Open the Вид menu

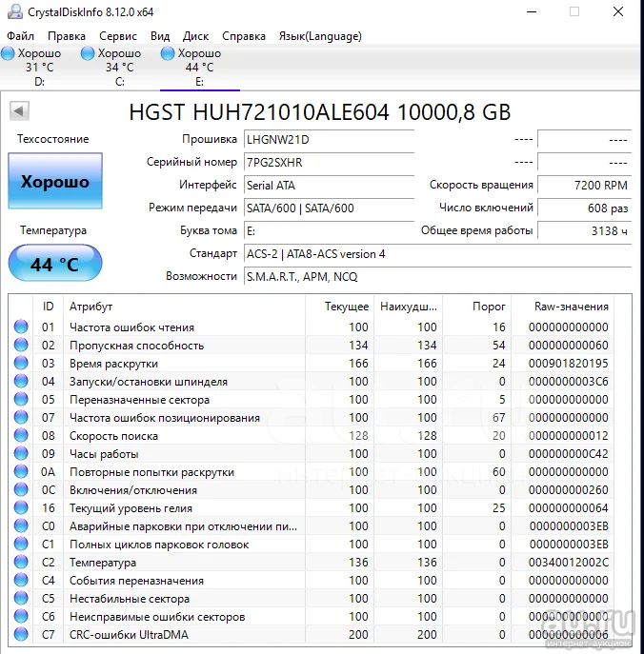tap(160, 36)
